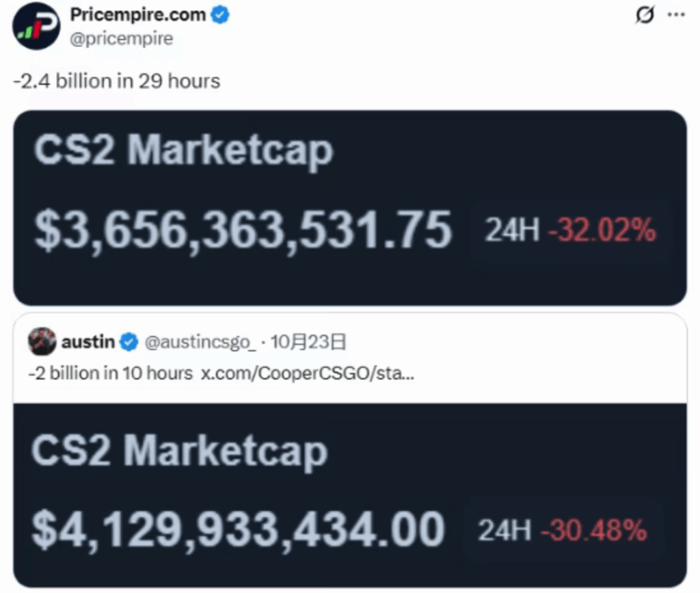Open austin's display name in quoted post
This screenshot has width=700, height=593.
[x=90, y=341]
